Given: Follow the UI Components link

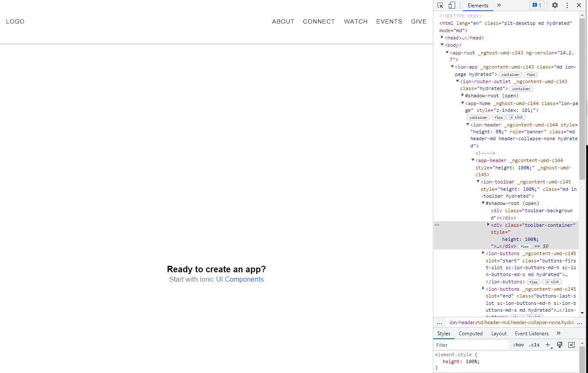Looking at the screenshot, I should click(x=240, y=279).
